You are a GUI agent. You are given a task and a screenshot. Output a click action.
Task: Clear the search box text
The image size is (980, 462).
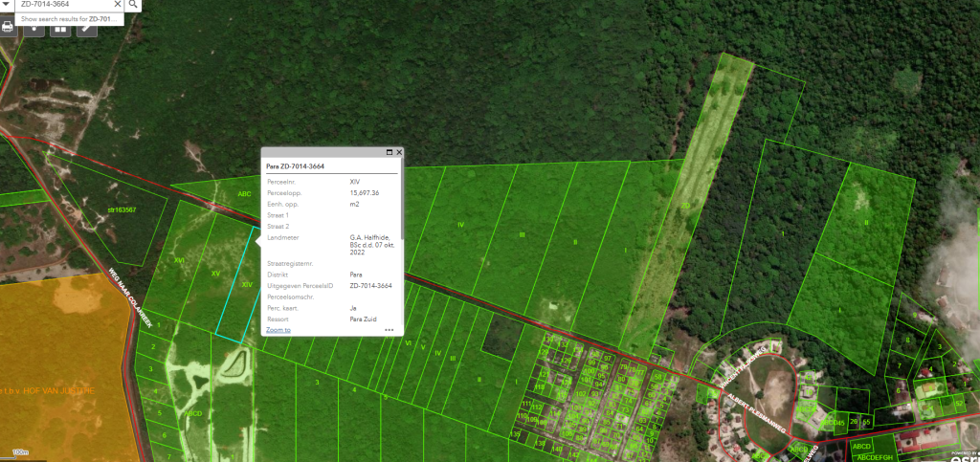click(117, 5)
